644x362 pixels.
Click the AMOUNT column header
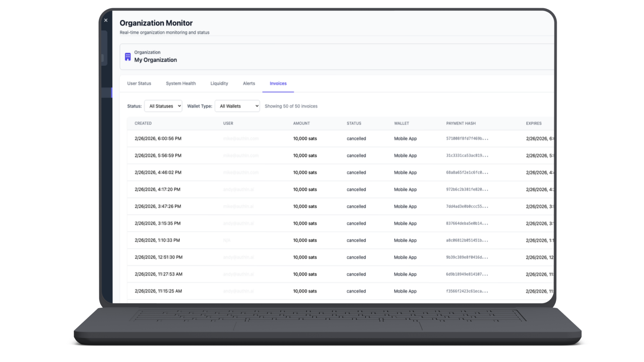click(x=301, y=123)
